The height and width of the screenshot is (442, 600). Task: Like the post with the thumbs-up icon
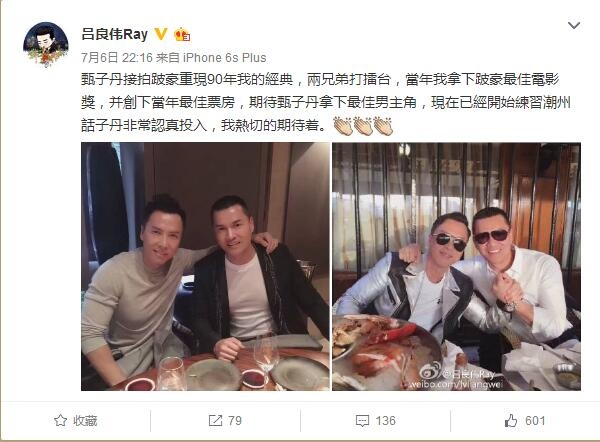pyautogui.click(x=511, y=421)
